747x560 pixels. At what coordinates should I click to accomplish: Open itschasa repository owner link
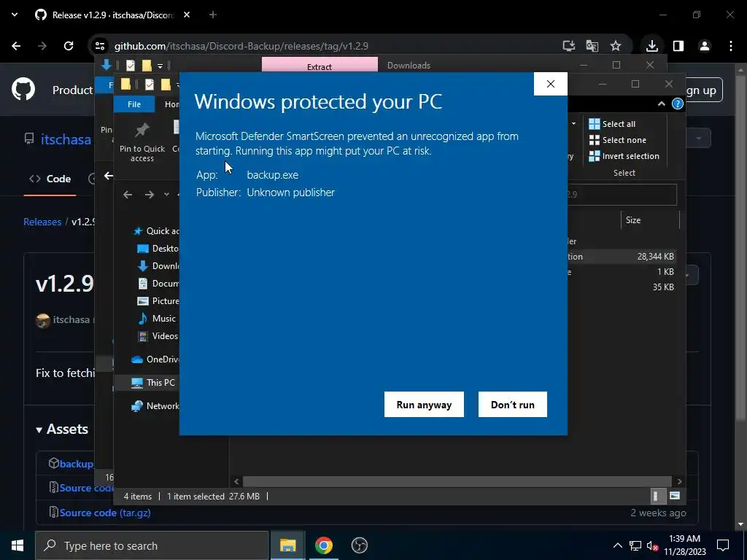click(x=66, y=139)
